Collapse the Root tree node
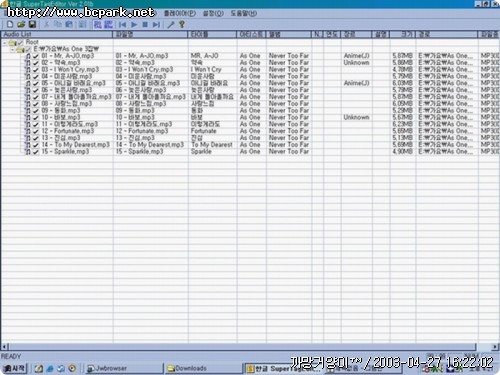This screenshot has height=375, width=500. point(5,43)
